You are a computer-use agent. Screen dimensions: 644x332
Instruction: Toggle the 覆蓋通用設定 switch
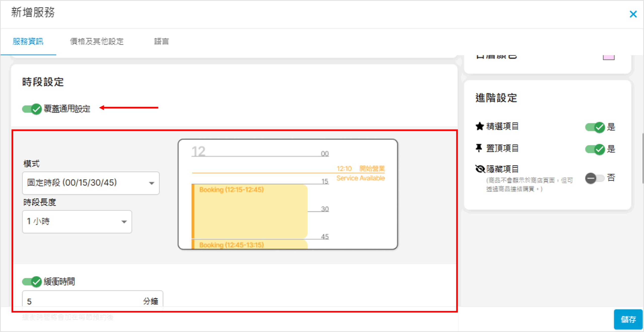tap(32, 109)
